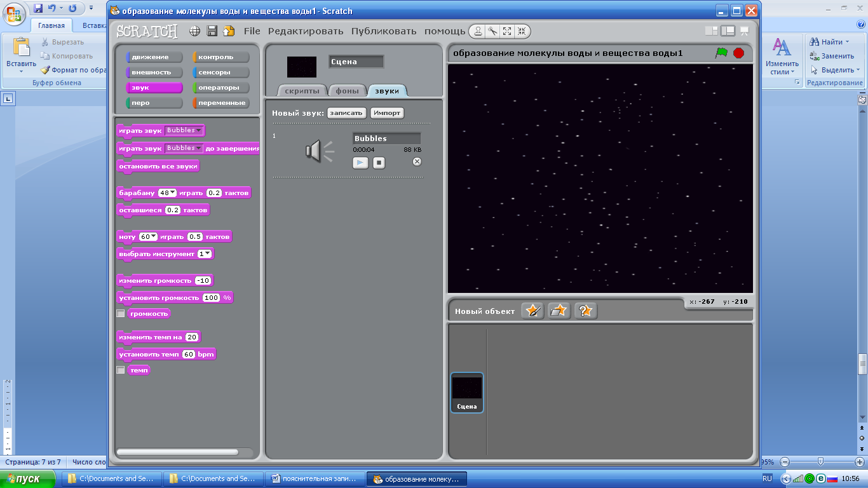Undo in Word quick access toolbar
Viewport: 868px width, 488px height.
[x=52, y=8]
